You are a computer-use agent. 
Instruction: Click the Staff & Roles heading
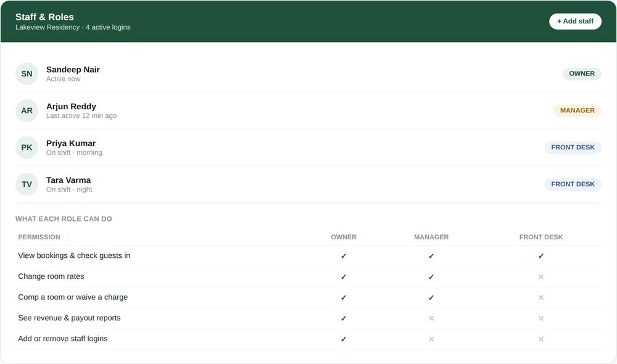point(44,17)
